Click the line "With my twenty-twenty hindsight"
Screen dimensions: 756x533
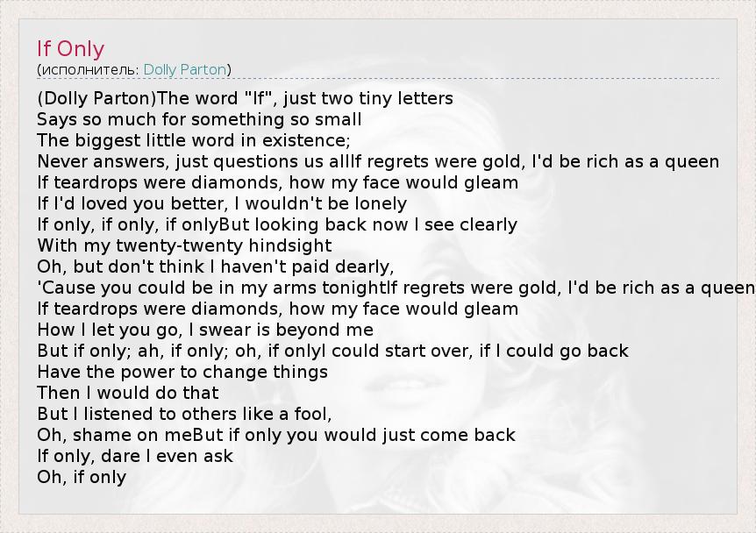pos(184,245)
